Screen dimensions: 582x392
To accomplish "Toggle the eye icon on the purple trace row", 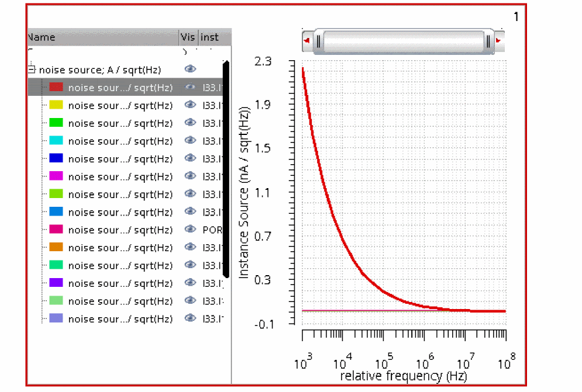I will [190, 283].
